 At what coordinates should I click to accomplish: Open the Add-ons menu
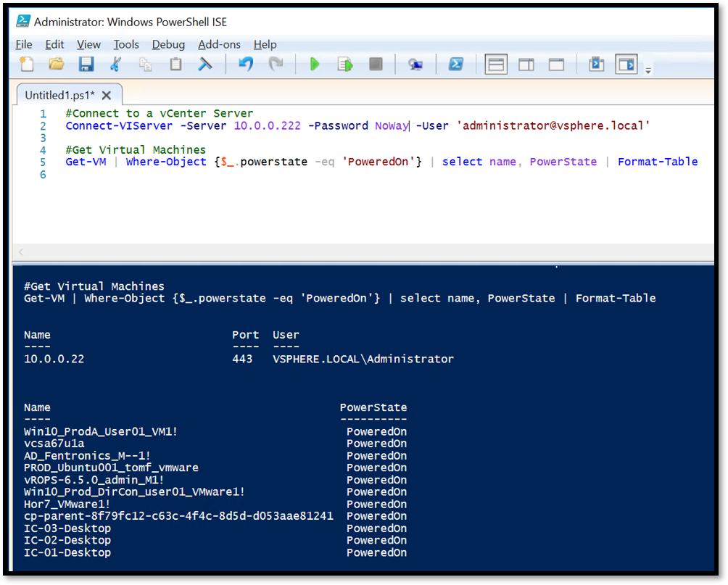click(219, 44)
